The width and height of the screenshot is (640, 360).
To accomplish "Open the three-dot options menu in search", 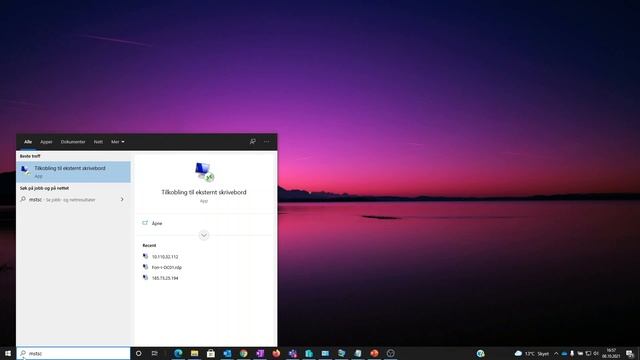I will [267, 142].
